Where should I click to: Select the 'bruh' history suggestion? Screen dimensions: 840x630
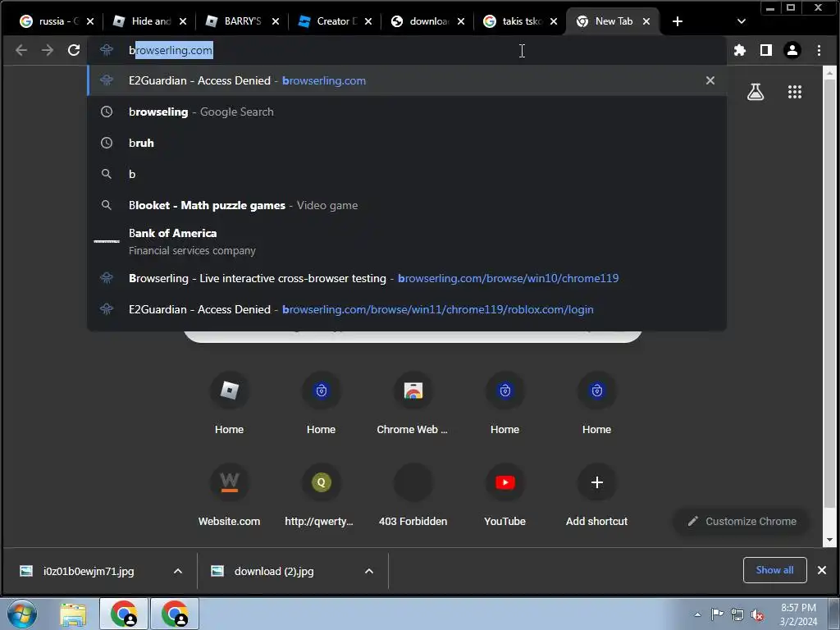point(407,143)
